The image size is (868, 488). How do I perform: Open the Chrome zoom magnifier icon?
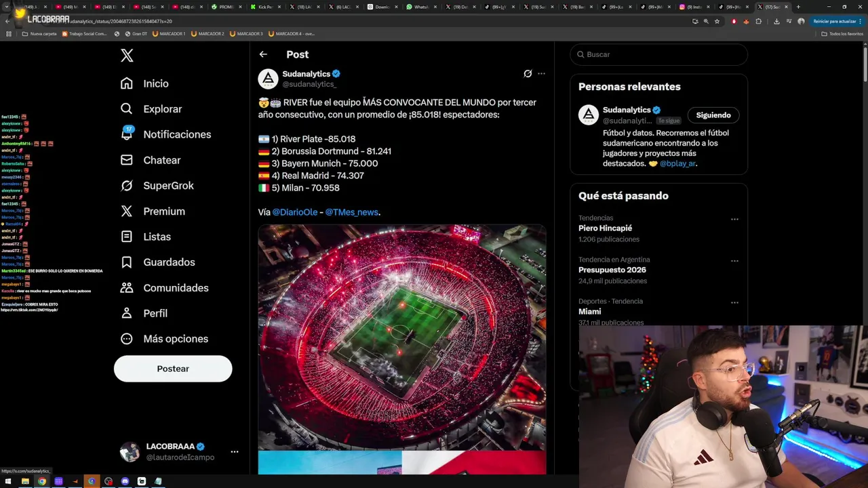click(706, 21)
